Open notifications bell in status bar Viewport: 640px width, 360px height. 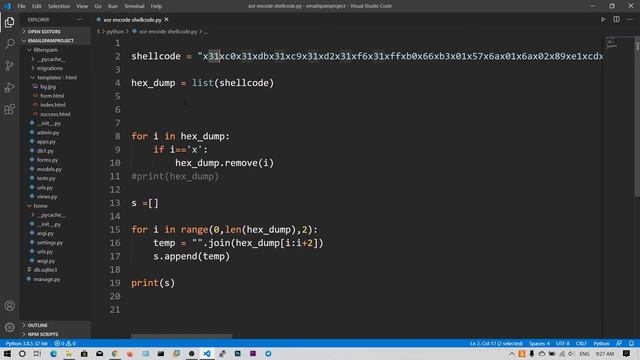[631, 343]
